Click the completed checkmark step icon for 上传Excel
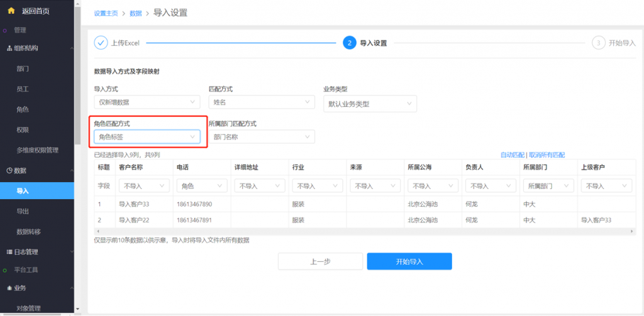 click(101, 43)
